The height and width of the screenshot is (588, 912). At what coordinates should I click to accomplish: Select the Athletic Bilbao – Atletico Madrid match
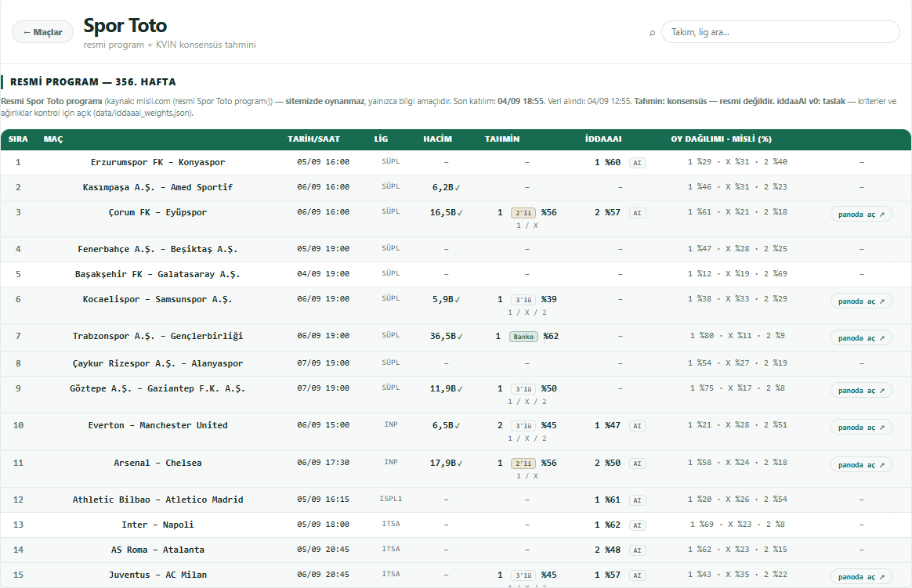click(x=157, y=500)
